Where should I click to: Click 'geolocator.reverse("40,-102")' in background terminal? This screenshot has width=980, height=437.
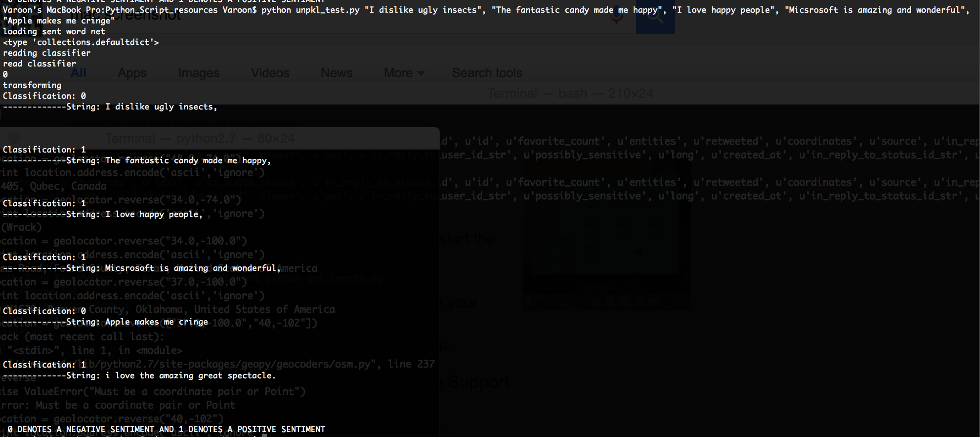[139, 419]
